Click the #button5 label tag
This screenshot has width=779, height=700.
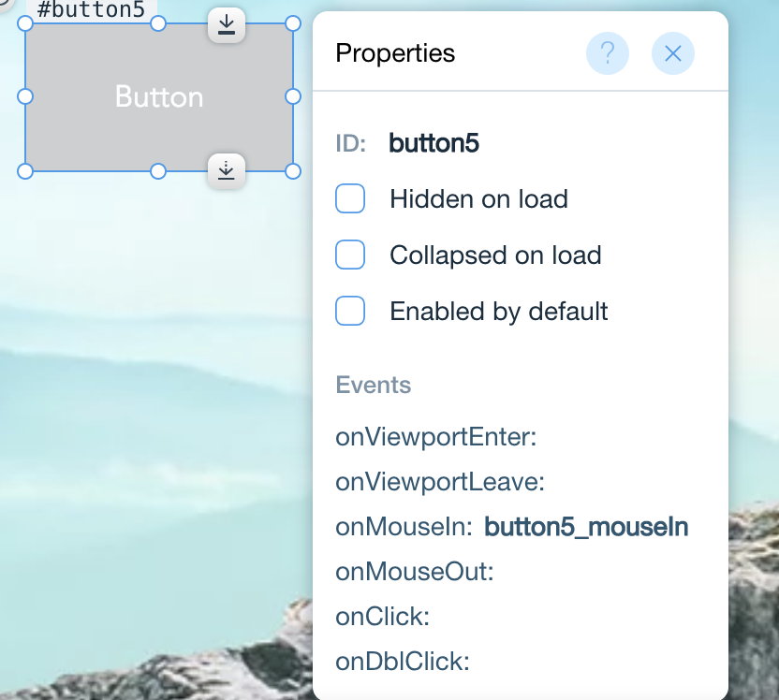[x=92, y=9]
